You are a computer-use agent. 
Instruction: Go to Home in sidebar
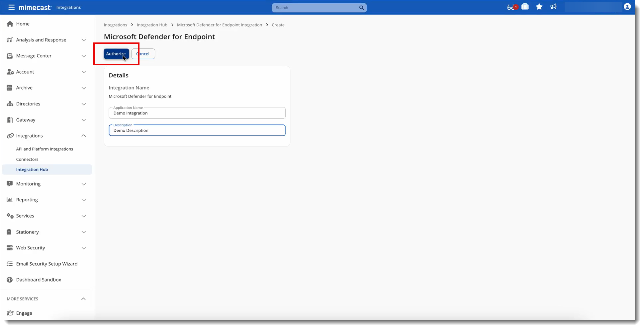(23, 24)
